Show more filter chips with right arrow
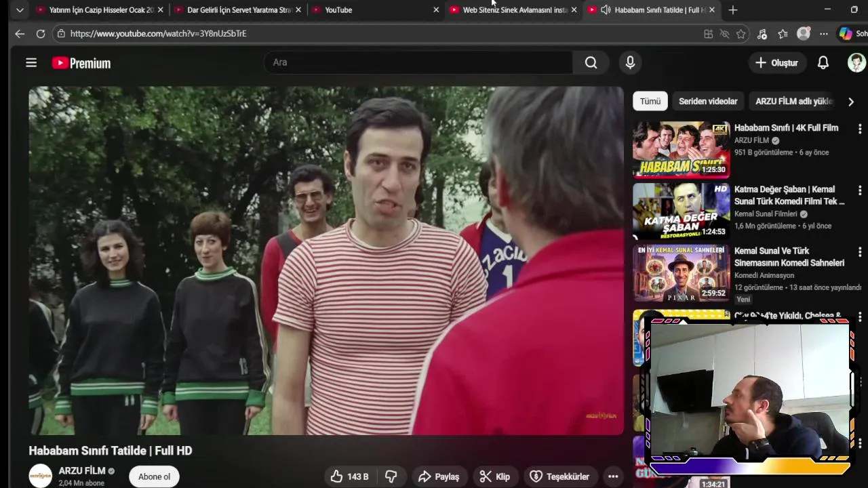The image size is (868, 488). point(850,101)
